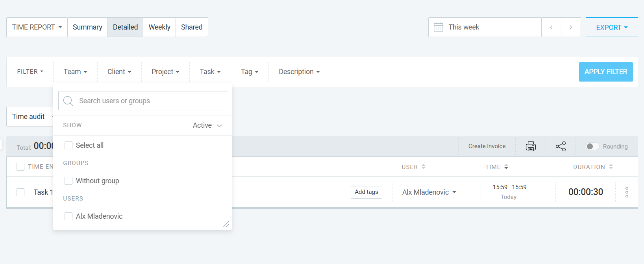Image resolution: width=644 pixels, height=264 pixels.
Task: Click the Add tags button
Action: pyautogui.click(x=366, y=192)
